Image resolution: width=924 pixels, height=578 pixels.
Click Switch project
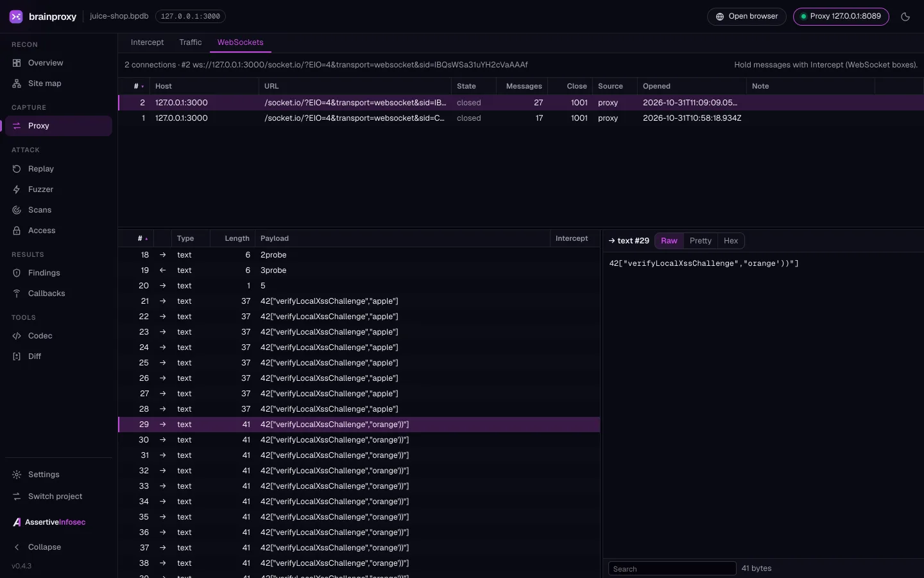[x=58, y=496]
